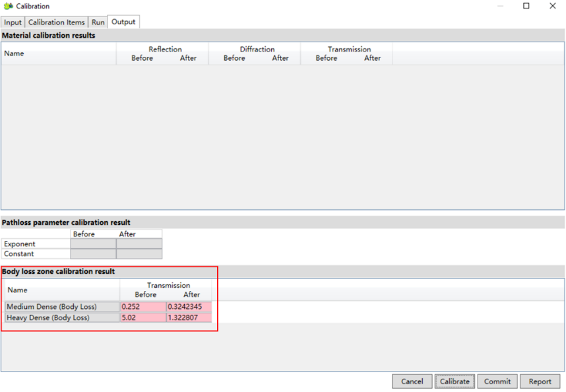566x392 pixels.
Task: Click the Calibration app icon in title bar
Action: 9,6
